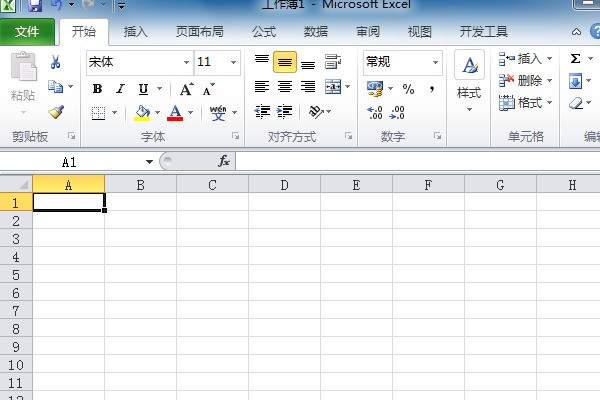Select the Format Painter brush

click(x=56, y=112)
